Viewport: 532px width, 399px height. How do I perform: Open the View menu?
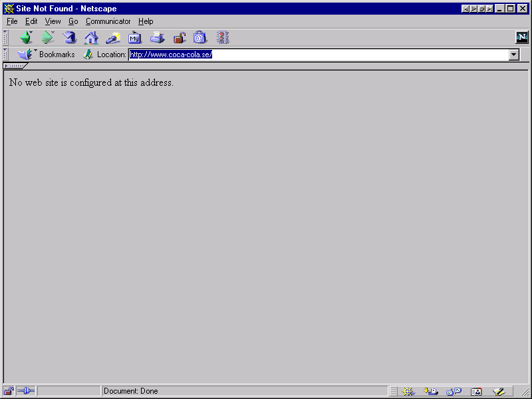[53, 21]
